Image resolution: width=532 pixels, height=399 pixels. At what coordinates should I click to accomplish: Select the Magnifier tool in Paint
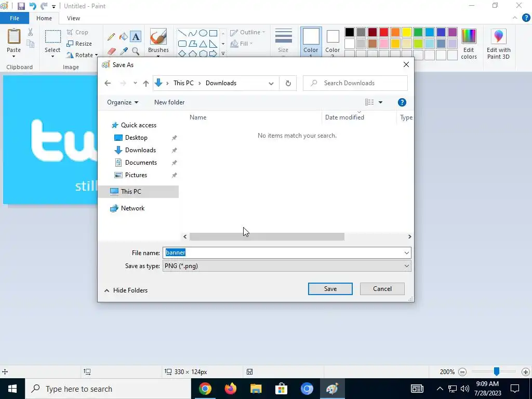pos(136,51)
